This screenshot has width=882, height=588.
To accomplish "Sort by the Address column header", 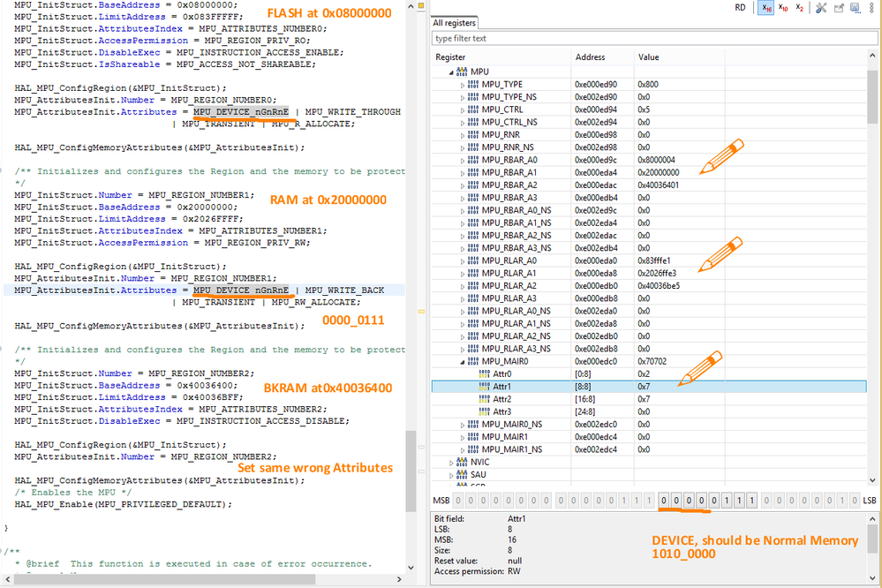I will click(x=591, y=57).
